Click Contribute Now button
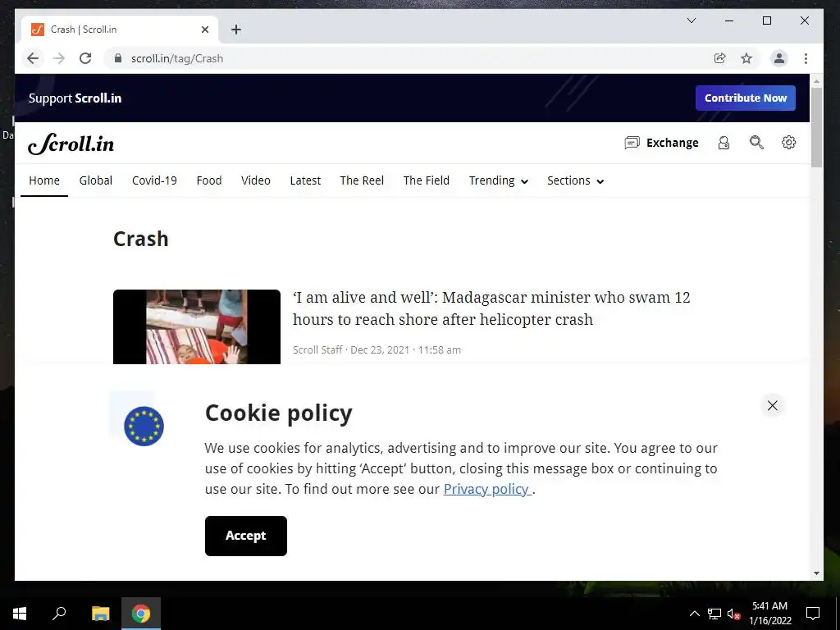The width and height of the screenshot is (840, 630). pos(745,98)
